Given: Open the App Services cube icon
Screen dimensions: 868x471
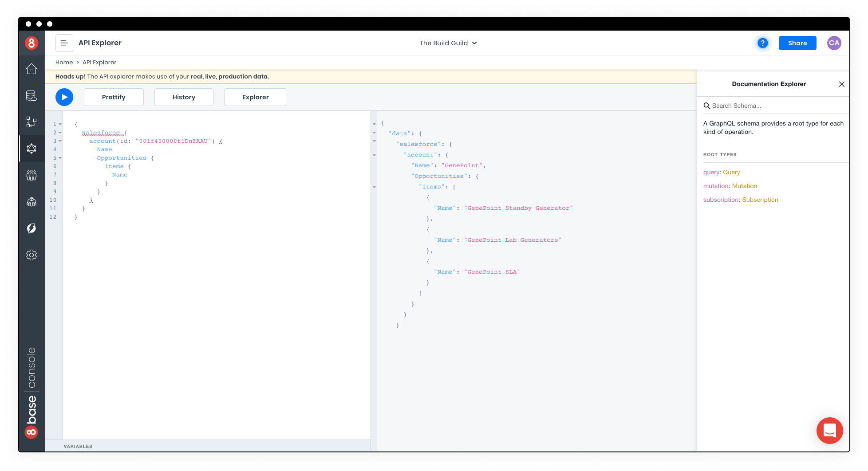Looking at the screenshot, I should coord(32,202).
